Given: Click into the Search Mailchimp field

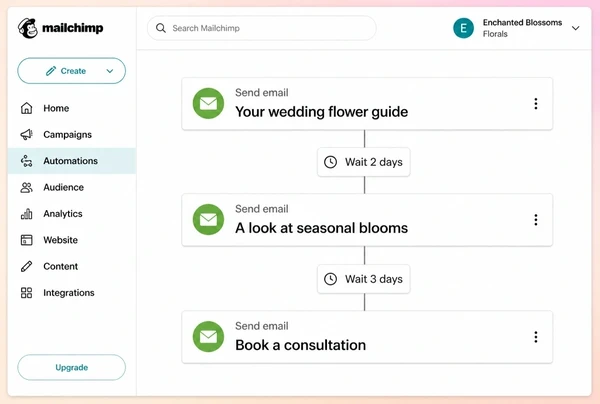Looking at the screenshot, I should (x=262, y=28).
